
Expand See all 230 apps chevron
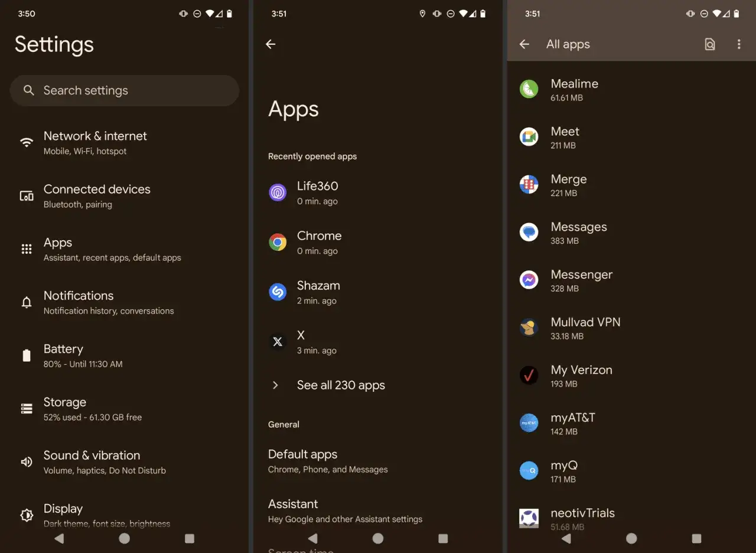[275, 385]
